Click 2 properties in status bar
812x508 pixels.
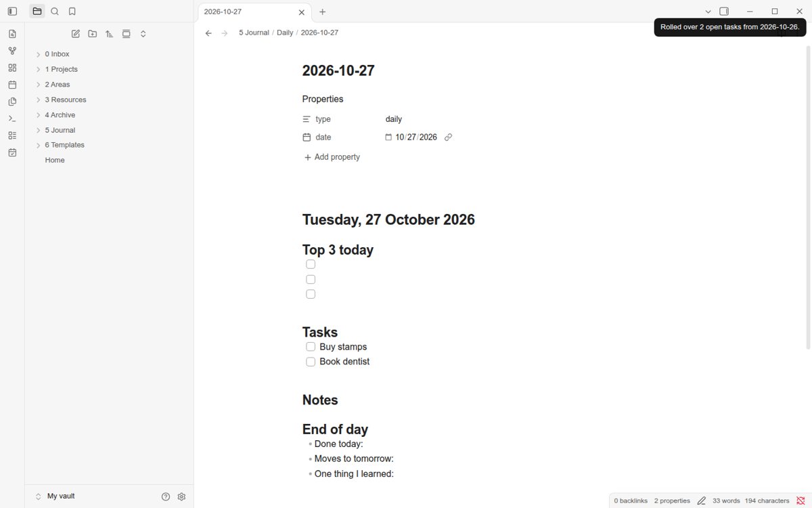click(x=672, y=501)
